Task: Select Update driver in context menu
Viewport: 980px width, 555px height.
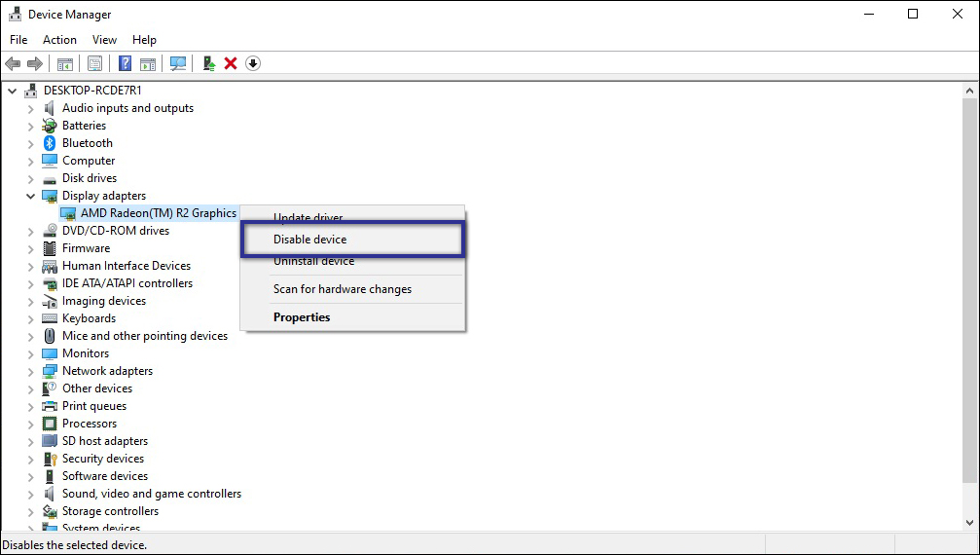Action: (x=308, y=217)
